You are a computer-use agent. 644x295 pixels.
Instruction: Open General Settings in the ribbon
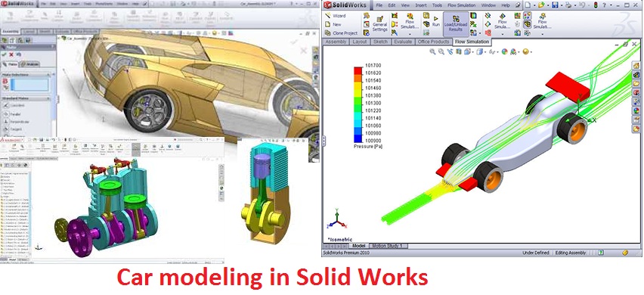click(x=380, y=24)
